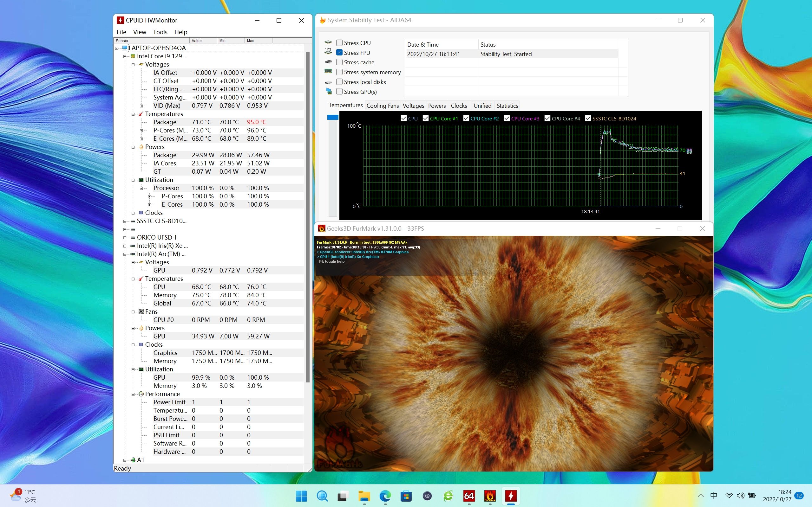Switch to the Cooling Fans tab
812x507 pixels.
pyautogui.click(x=383, y=106)
